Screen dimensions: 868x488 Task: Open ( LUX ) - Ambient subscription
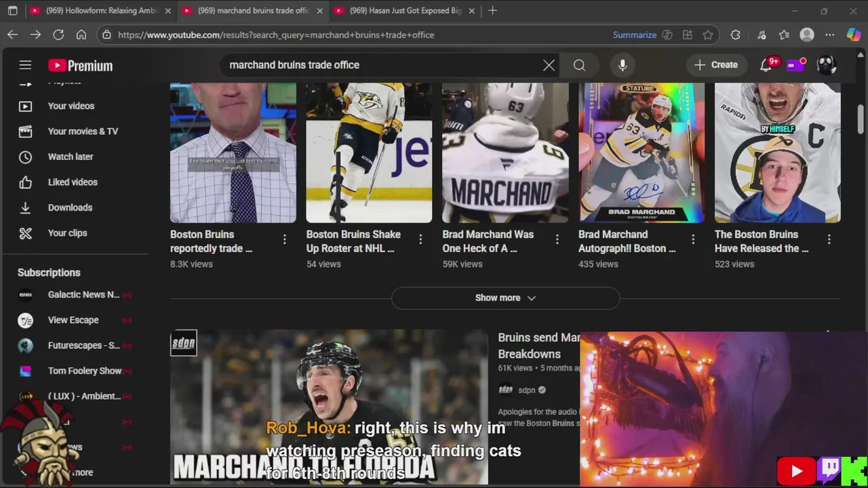(x=75, y=396)
